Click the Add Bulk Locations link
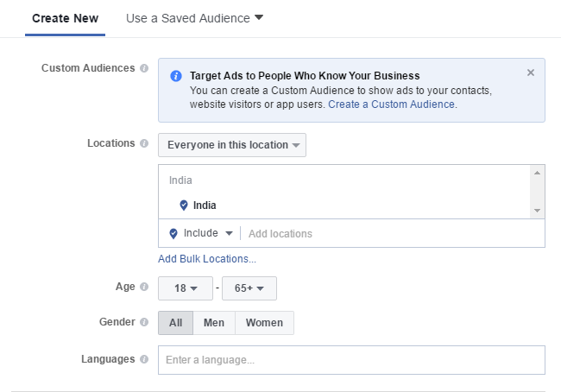The width and height of the screenshot is (561, 392). pos(207,259)
